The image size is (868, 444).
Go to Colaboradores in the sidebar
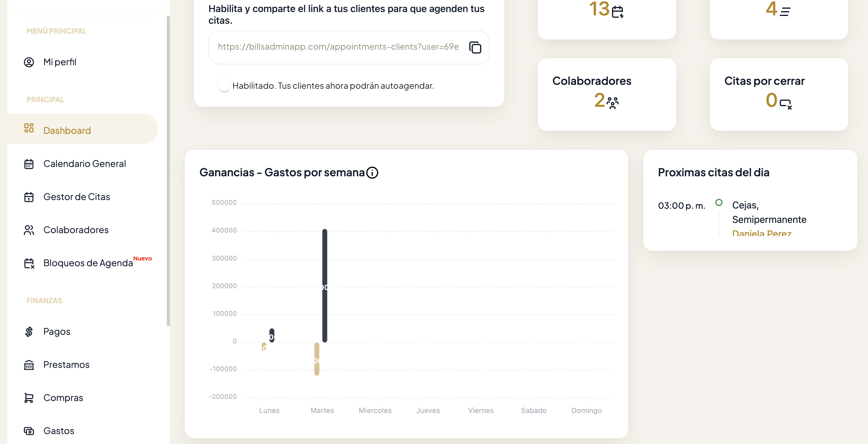[x=76, y=230]
